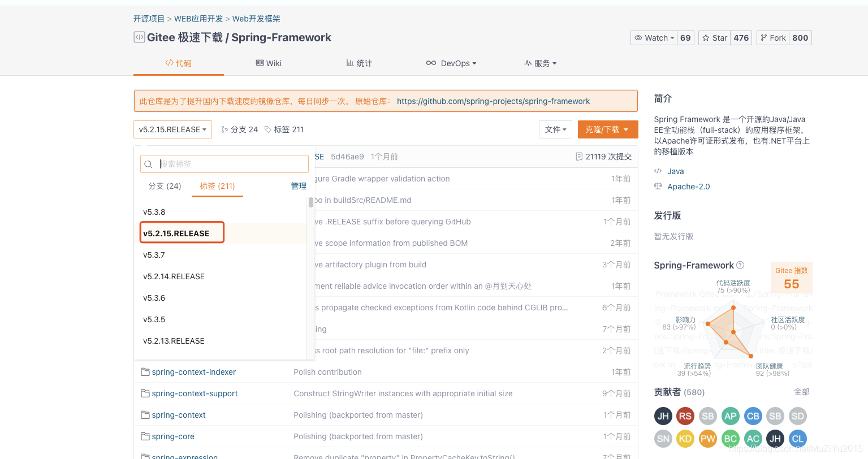The image size is (868, 459).
Task: Open contributor avatar AP
Action: coord(731,416)
